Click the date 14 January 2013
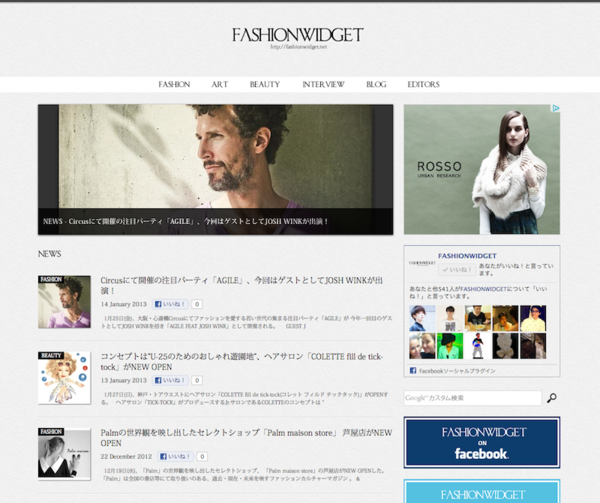 click(x=124, y=304)
